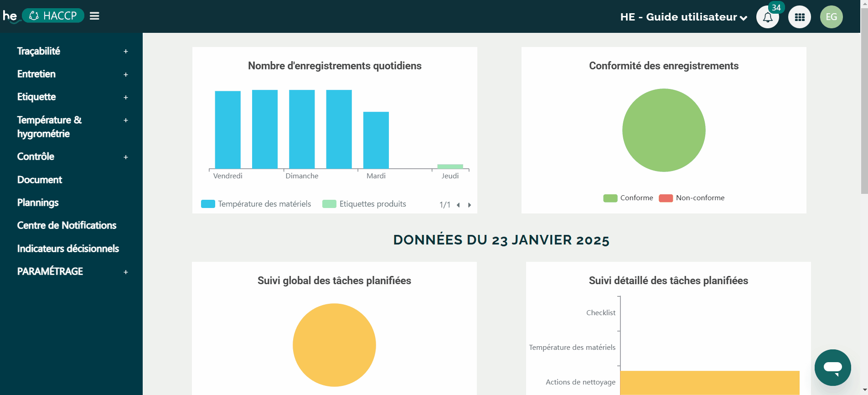Toggle Température des matériels legend swatch
This screenshot has height=395, width=868.
[208, 204]
